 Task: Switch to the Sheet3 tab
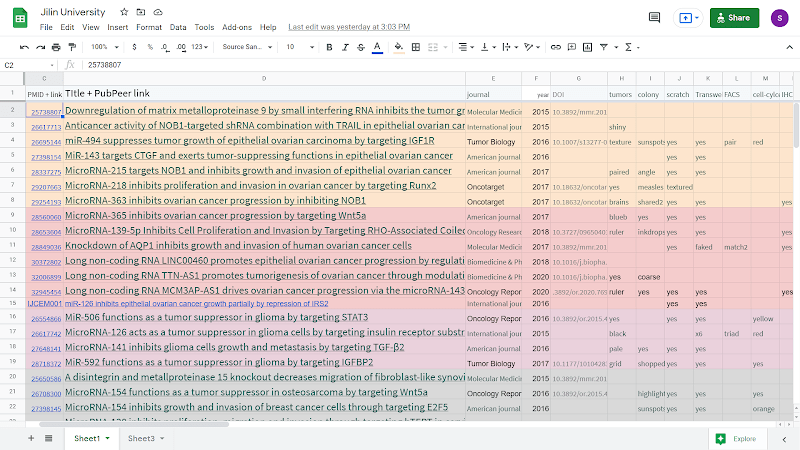coord(141,438)
